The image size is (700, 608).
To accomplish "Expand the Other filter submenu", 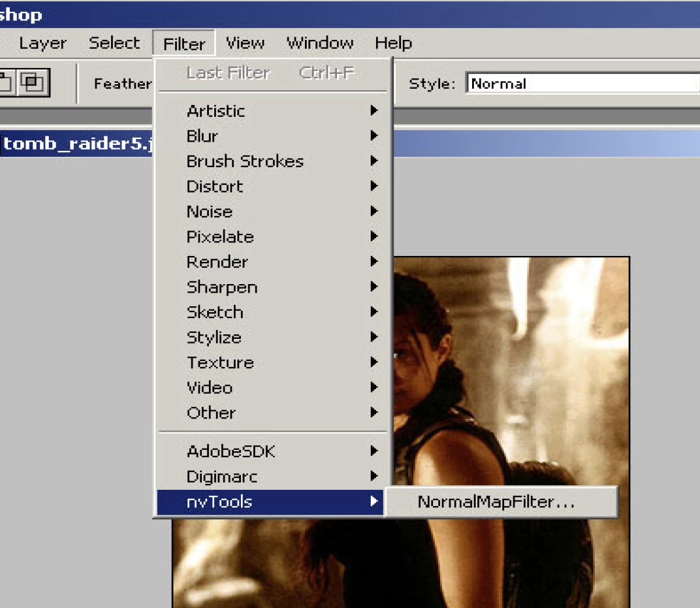I will pos(270,413).
